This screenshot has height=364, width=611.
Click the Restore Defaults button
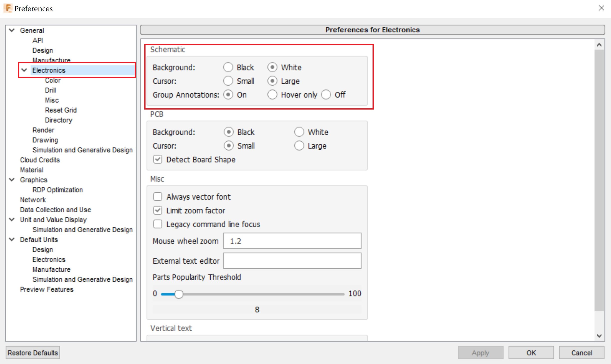click(x=33, y=353)
